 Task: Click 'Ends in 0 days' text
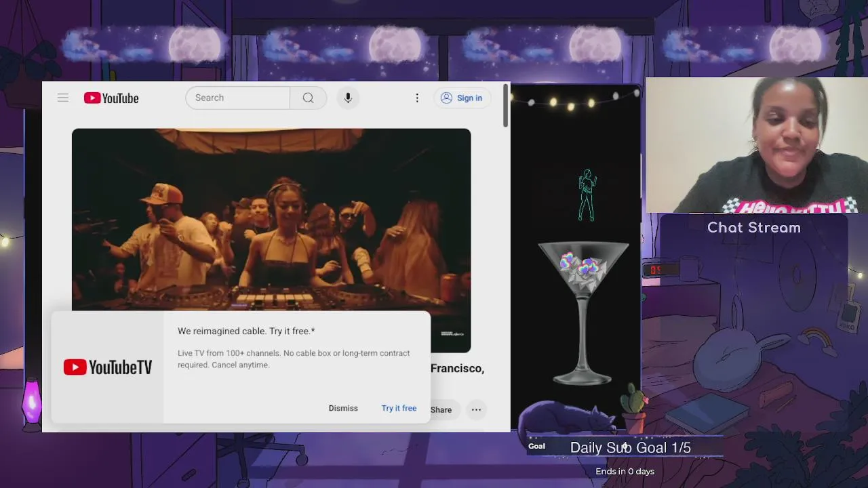click(x=625, y=471)
